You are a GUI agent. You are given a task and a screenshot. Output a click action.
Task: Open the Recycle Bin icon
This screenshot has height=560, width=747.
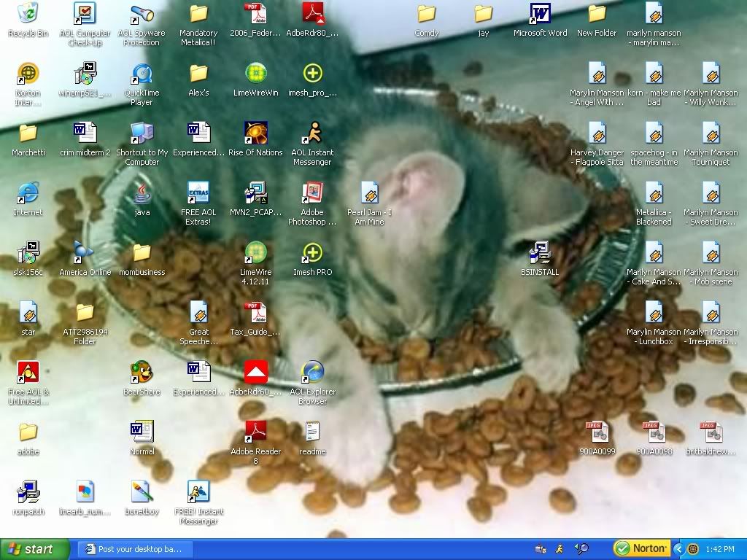click(x=28, y=14)
